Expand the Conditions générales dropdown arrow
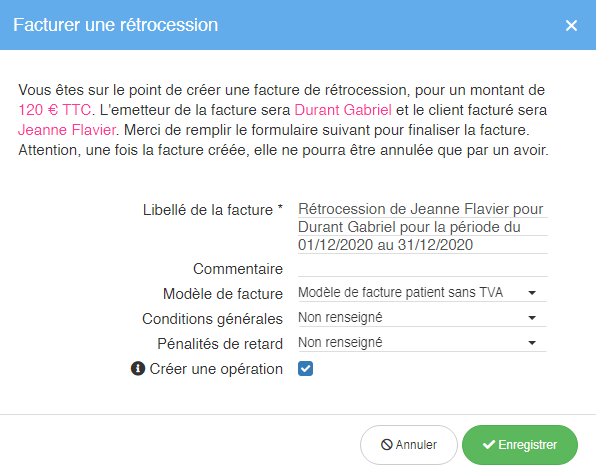 tap(532, 317)
